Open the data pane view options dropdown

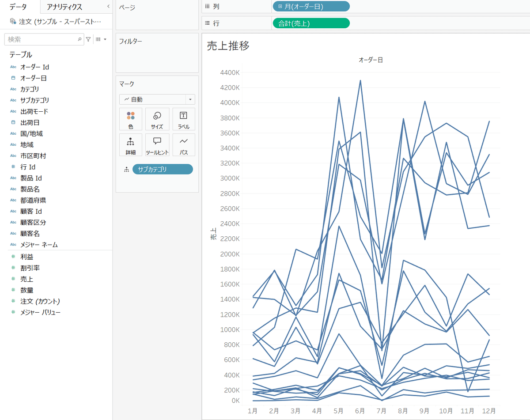(x=101, y=39)
